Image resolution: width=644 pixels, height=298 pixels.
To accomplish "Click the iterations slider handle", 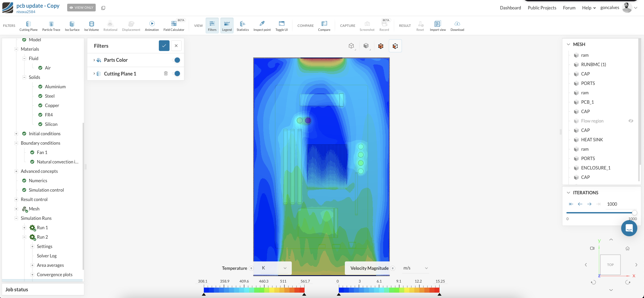I will (634, 212).
